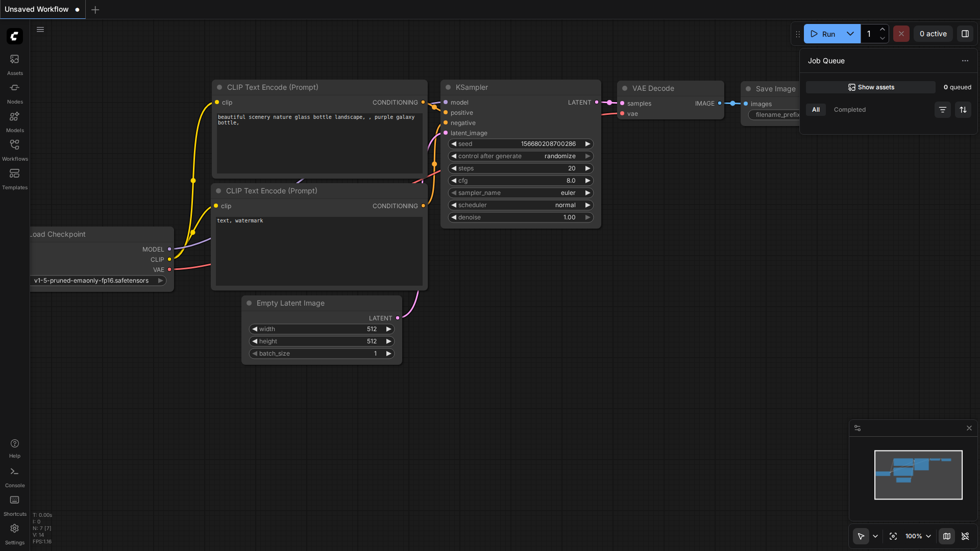Click the negative prompt text field with 'text, watermark'
Image resolution: width=980 pixels, height=551 pixels.
319,251
